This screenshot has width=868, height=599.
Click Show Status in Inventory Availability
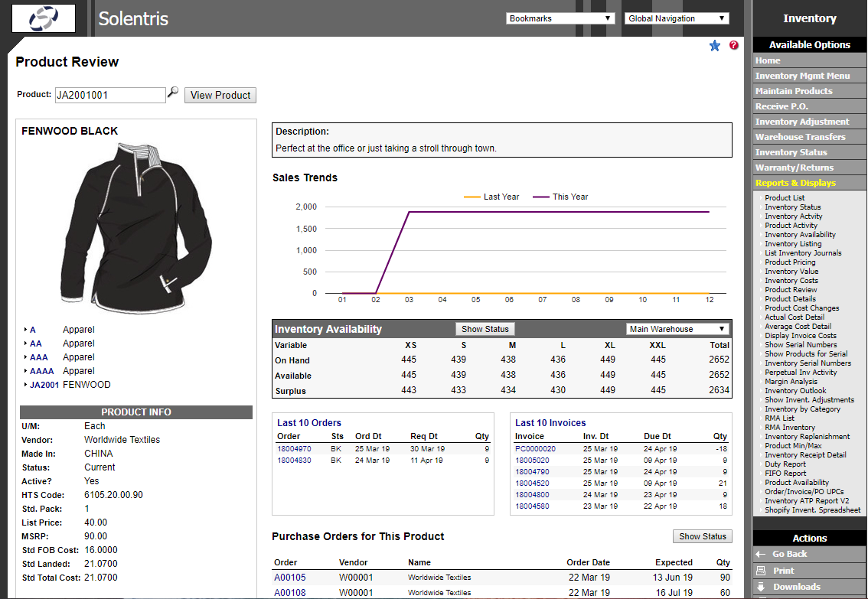[485, 329]
